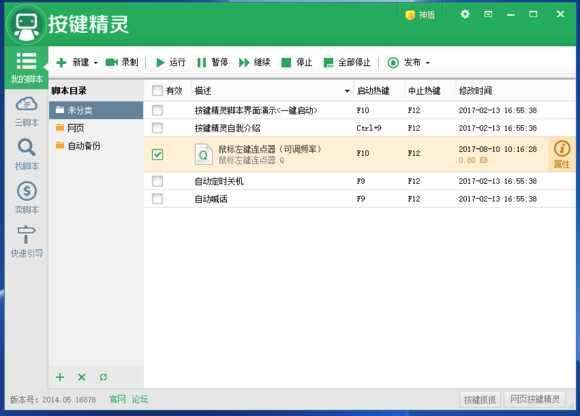Click the 按键抓抓 button

480,399
